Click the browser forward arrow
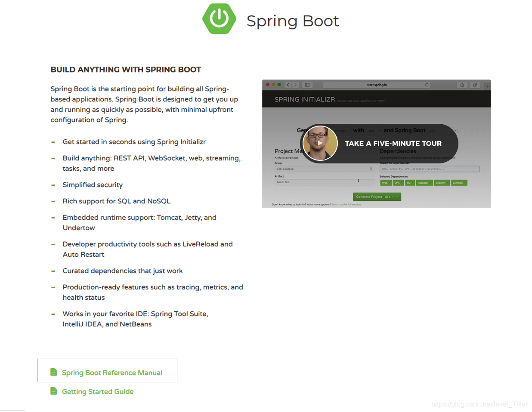The height and width of the screenshot is (412, 532). click(296, 85)
